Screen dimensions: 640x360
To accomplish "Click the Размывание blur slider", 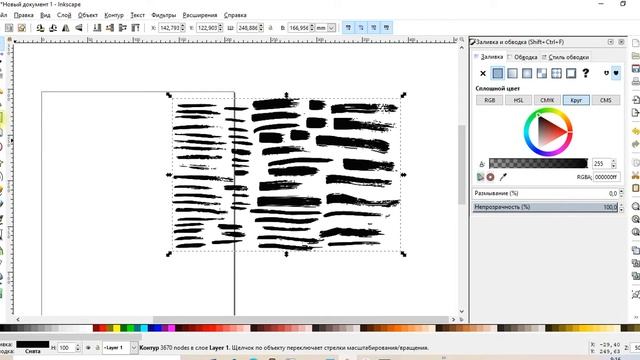I will pos(545,193).
